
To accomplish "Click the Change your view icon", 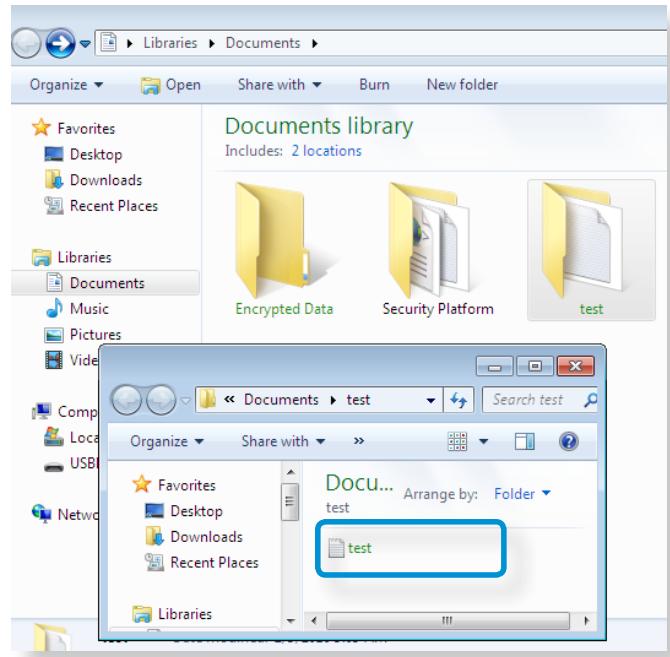I will 457,441.
